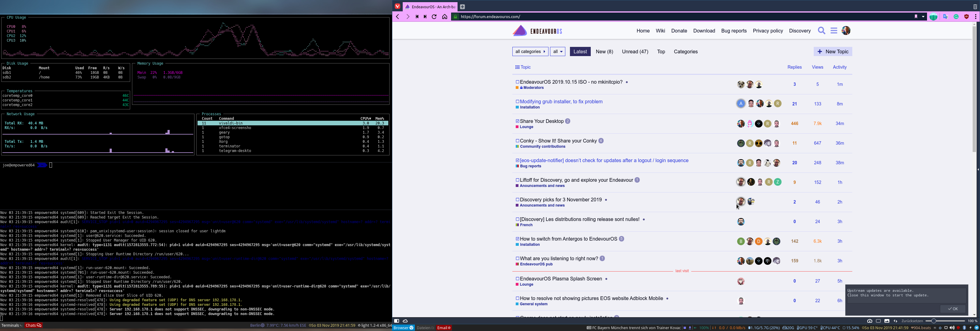Reload the current page
Viewport: 980px width, 331px height.
pos(434,17)
